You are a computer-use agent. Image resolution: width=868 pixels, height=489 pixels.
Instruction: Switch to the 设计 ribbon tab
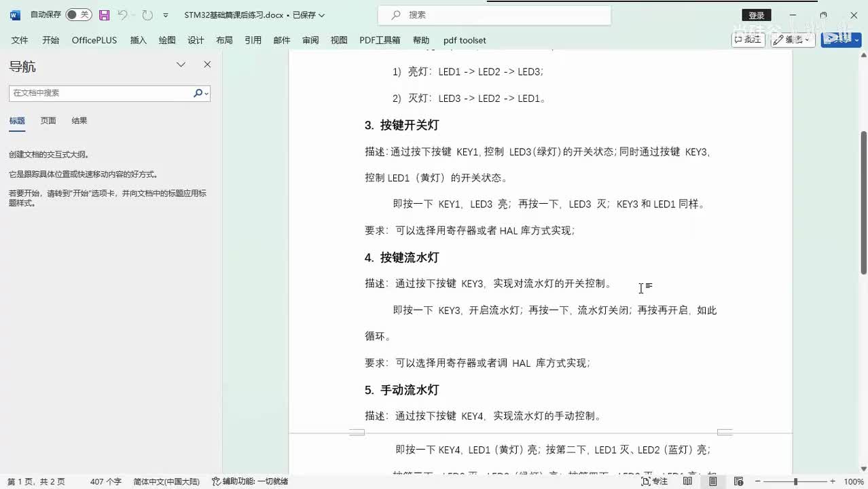click(x=196, y=40)
